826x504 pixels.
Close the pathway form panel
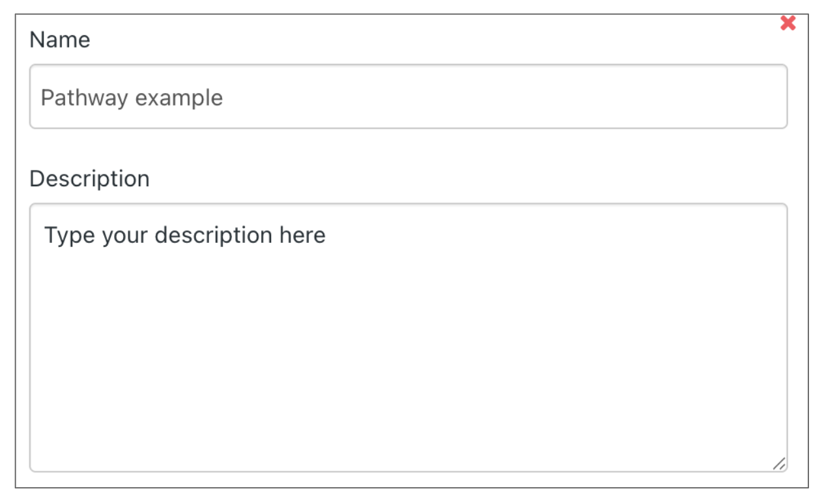788,23
